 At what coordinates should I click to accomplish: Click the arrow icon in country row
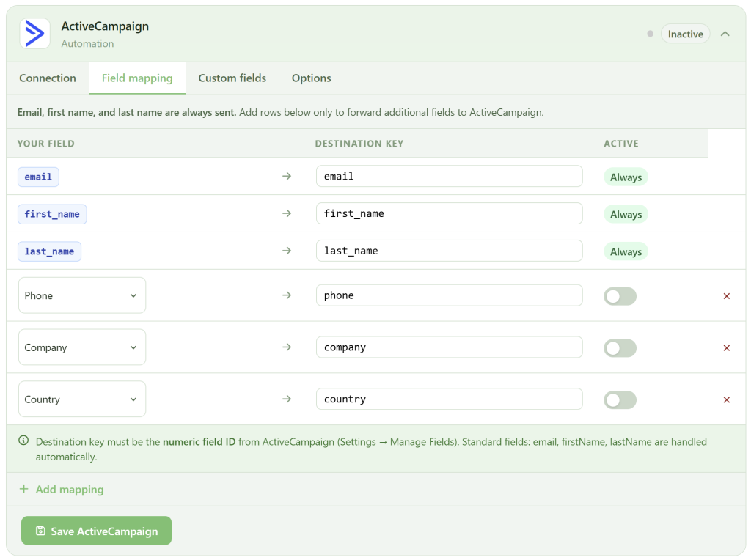[x=287, y=399]
